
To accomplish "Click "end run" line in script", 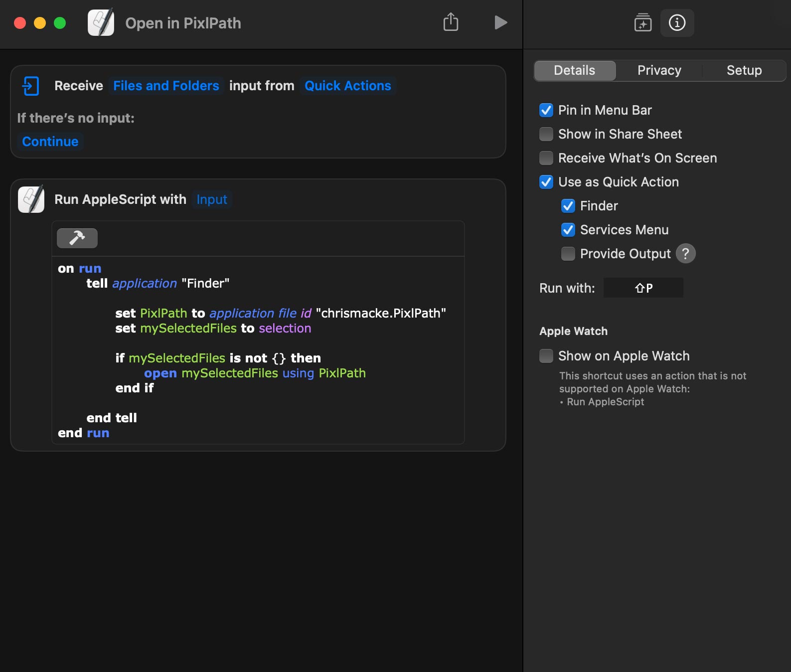I will [x=83, y=433].
